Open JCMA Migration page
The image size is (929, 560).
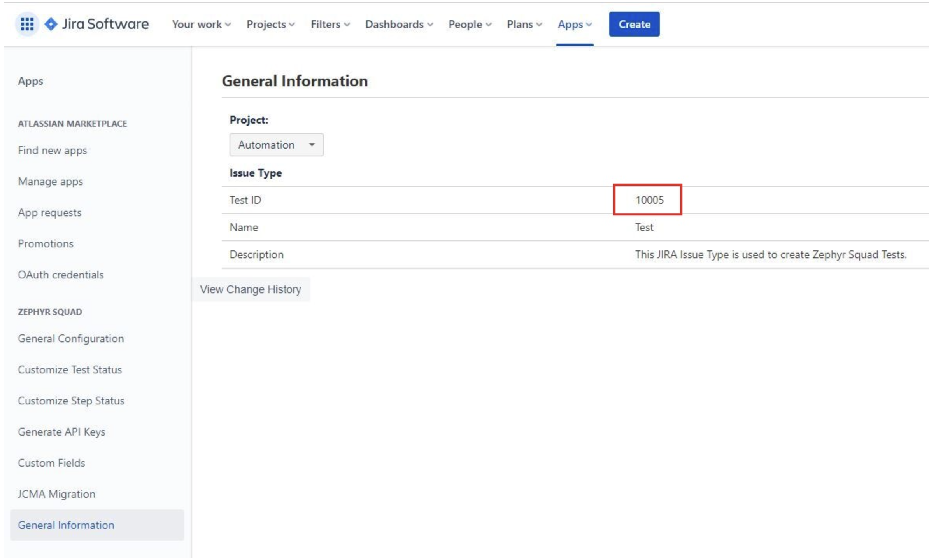56,494
